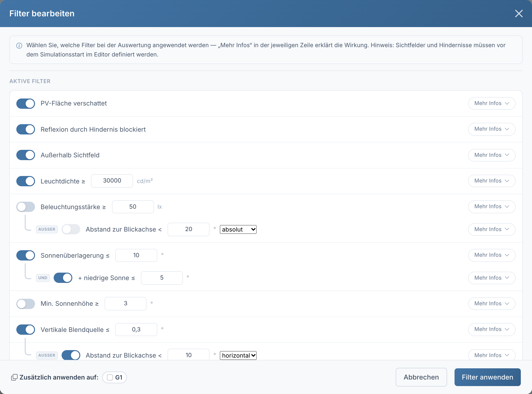532x394 pixels.
Task: Enable Abstand zur Blickachse under Beleuchtungsstärke
Action: point(71,229)
